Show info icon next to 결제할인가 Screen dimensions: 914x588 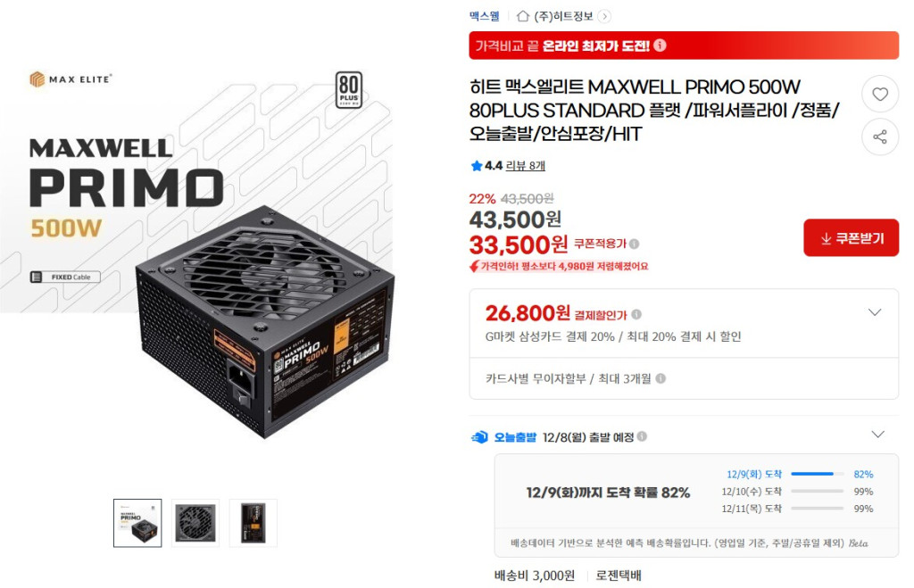click(x=636, y=315)
